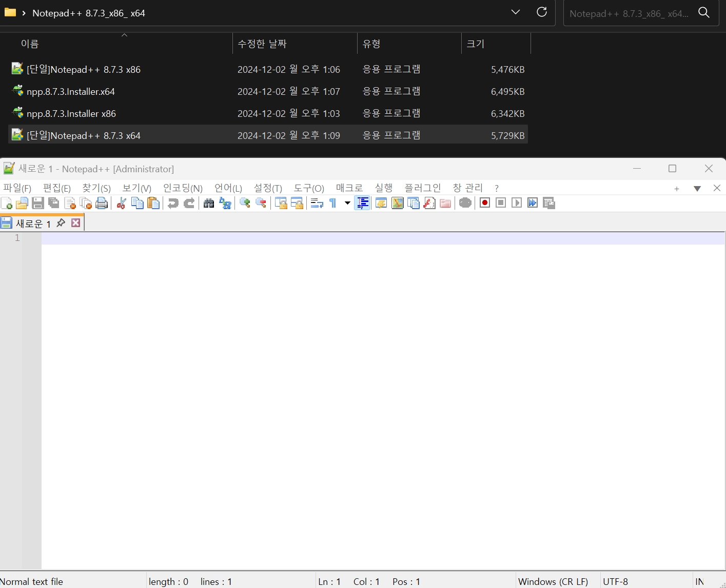Click the Copy toolbar icon
Screen dimensions: 726x588
tap(138, 203)
